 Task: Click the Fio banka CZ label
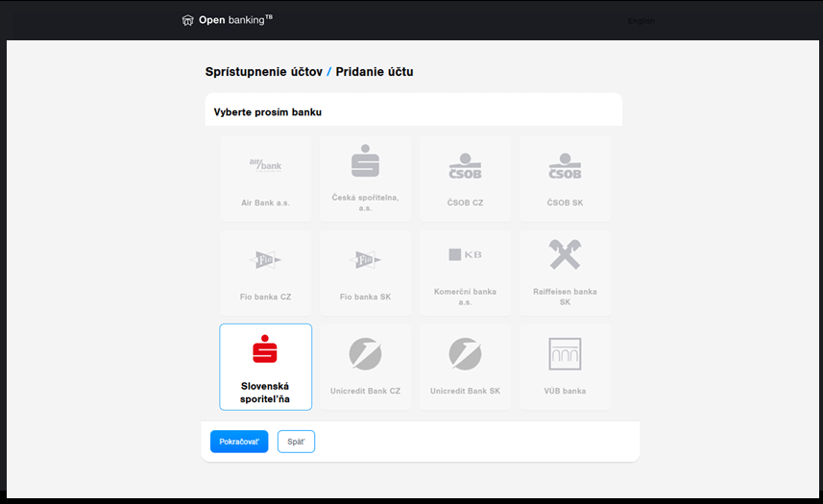265,297
